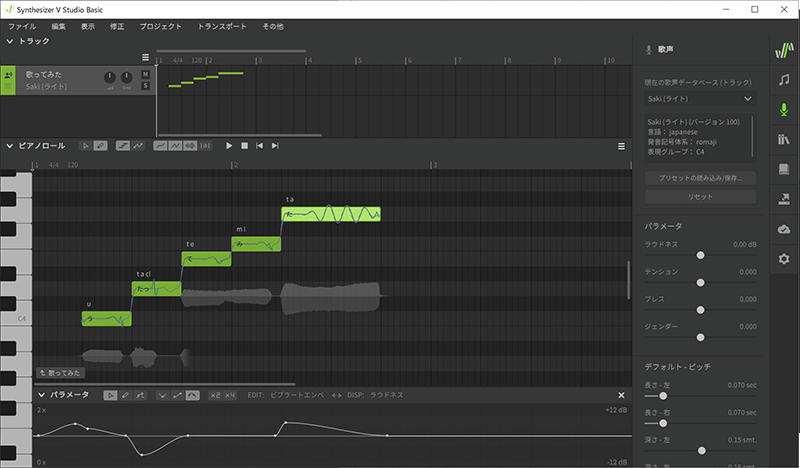
Task: Toggle the angular pitch line display icon
Action: point(175,146)
